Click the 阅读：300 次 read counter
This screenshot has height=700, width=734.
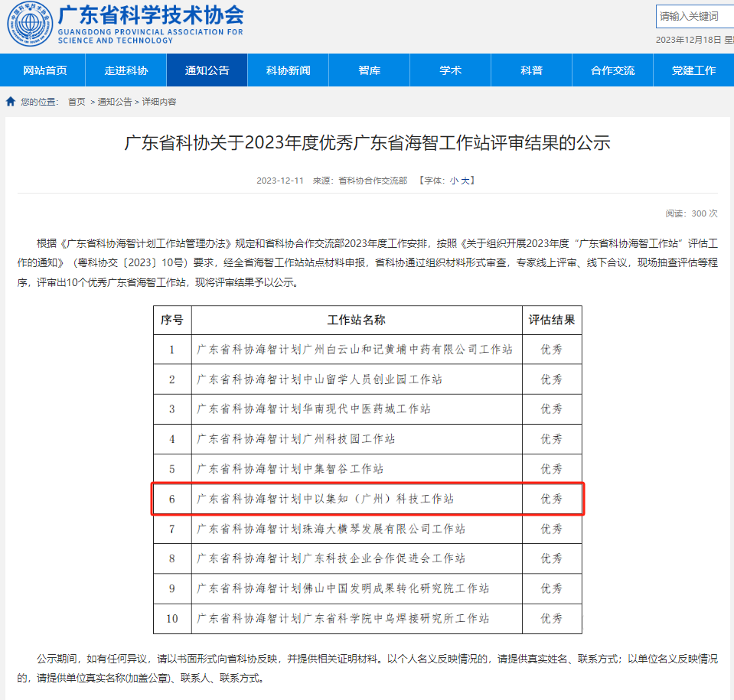[691, 213]
